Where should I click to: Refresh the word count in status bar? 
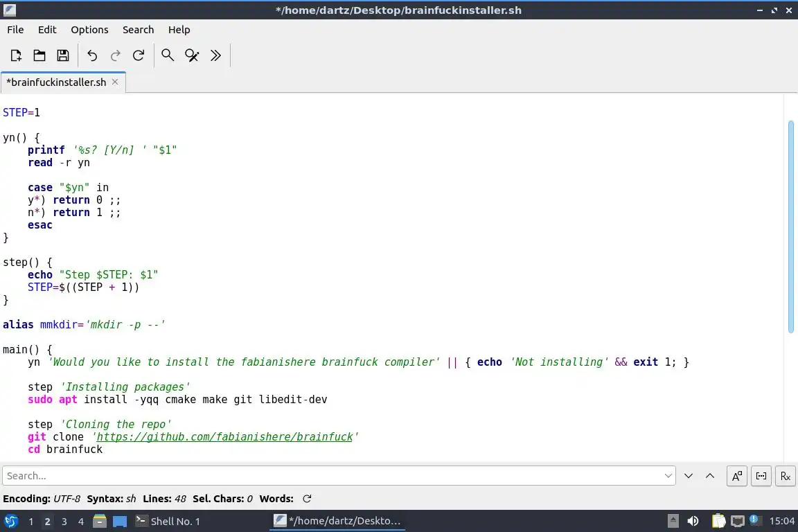tap(307, 499)
